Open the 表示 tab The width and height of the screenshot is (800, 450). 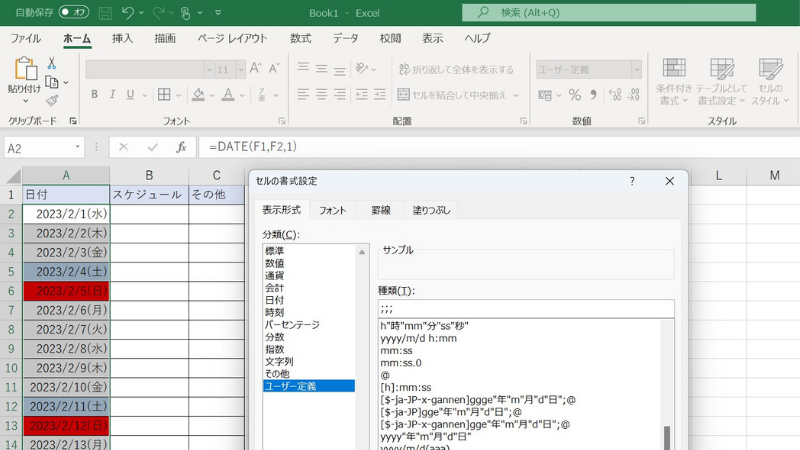pyautogui.click(x=433, y=38)
